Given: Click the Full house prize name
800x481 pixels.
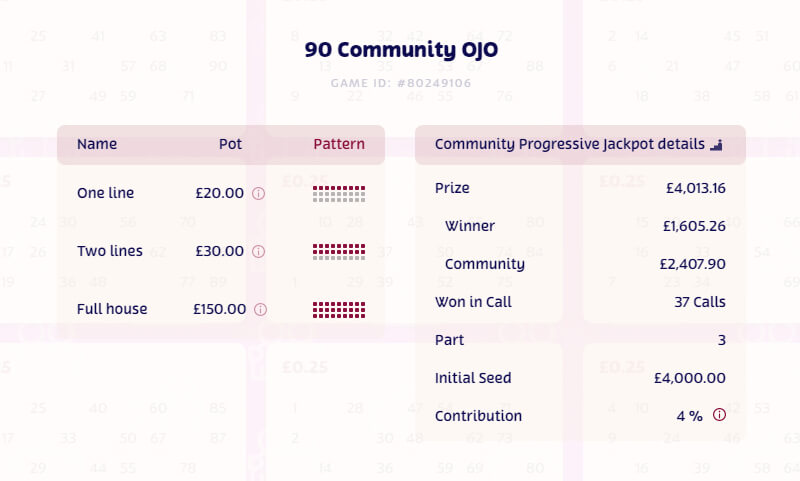Looking at the screenshot, I should 112,309.
